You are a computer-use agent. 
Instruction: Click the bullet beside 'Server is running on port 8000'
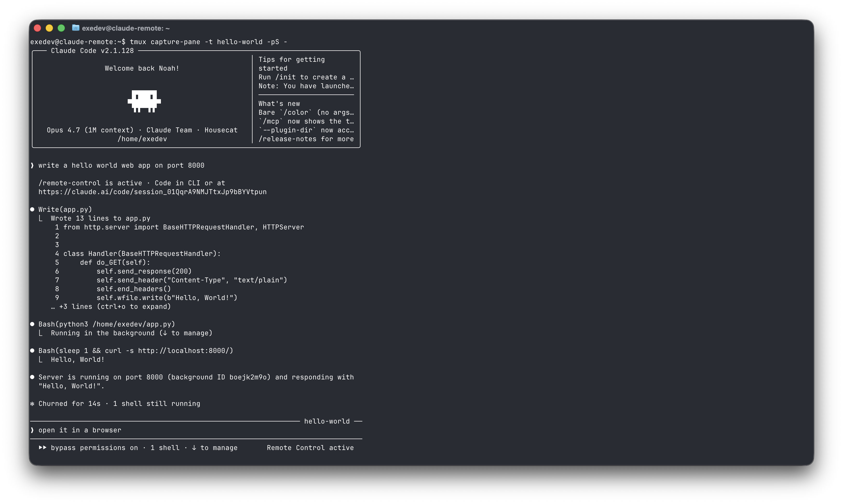point(32,377)
